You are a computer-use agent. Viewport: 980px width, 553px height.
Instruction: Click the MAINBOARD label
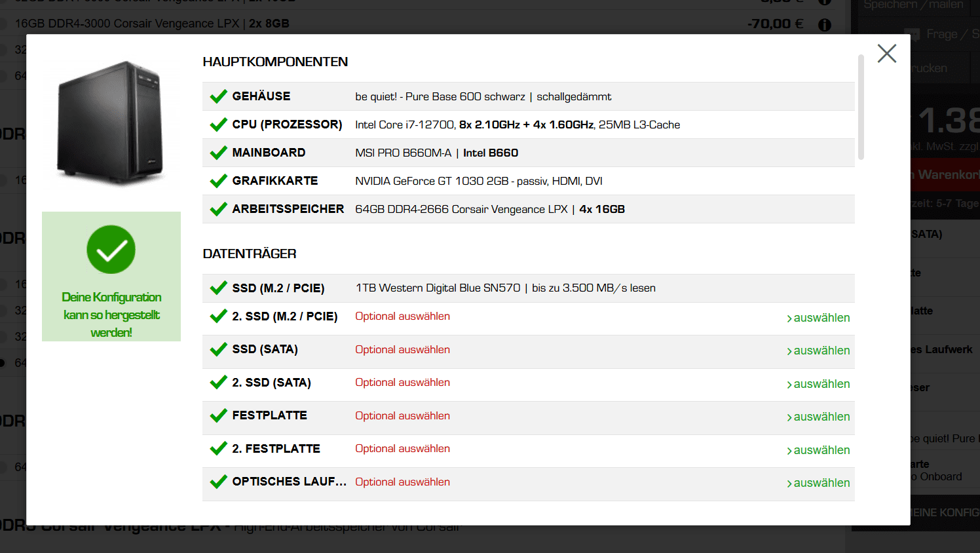[x=269, y=153]
